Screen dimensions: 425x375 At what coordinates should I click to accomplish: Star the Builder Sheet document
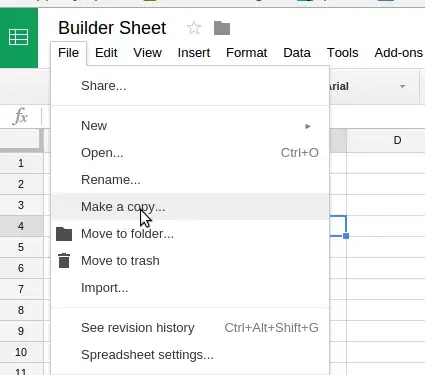pyautogui.click(x=194, y=28)
